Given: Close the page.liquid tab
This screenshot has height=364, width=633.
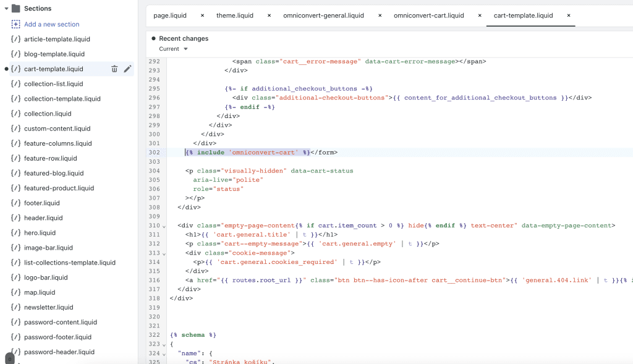Looking at the screenshot, I should (202, 15).
